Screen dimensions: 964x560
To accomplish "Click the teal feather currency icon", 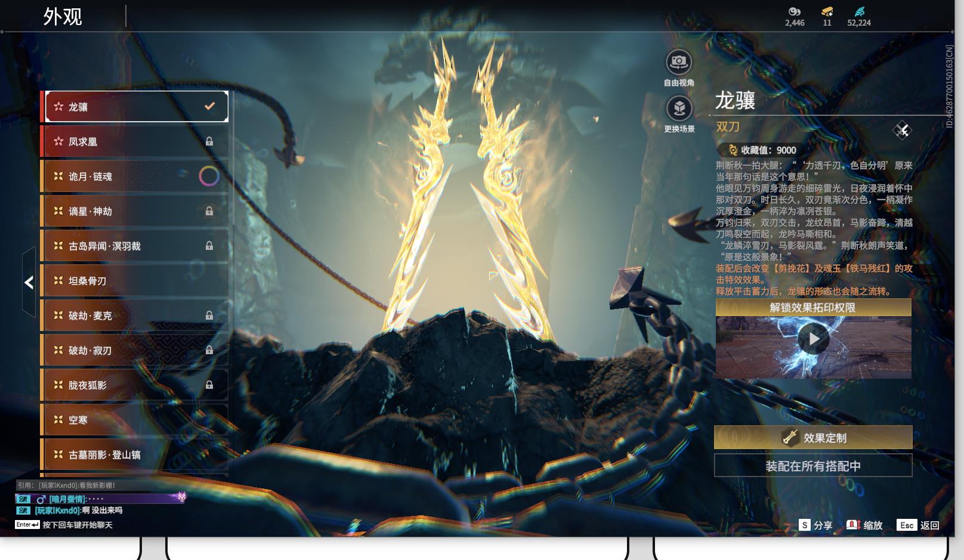I will (x=859, y=11).
